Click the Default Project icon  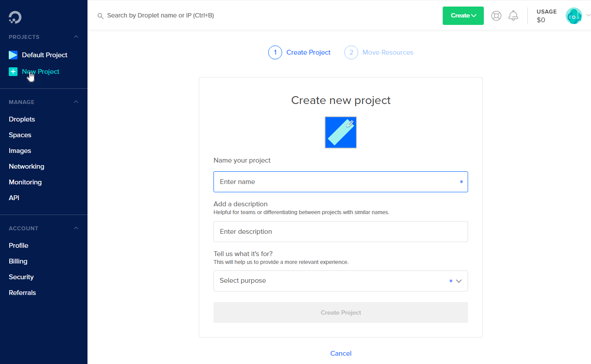(13, 55)
